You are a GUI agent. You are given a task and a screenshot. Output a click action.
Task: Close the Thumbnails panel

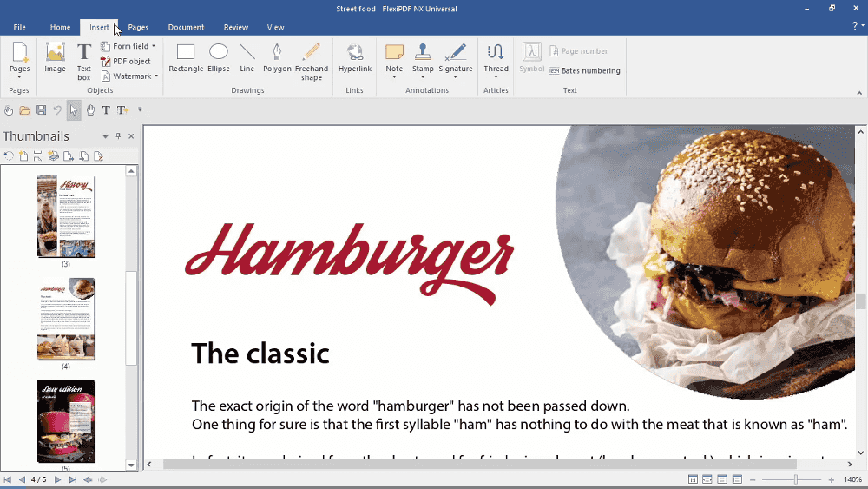(x=131, y=136)
